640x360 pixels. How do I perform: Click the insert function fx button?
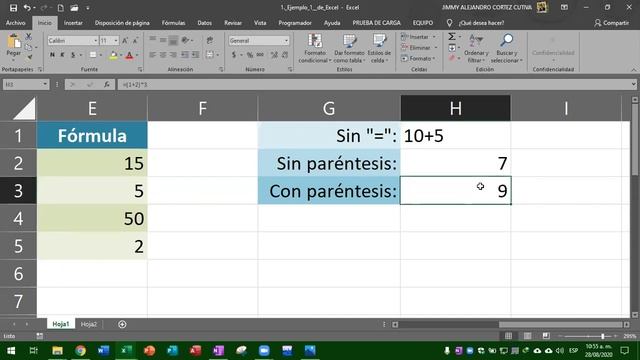pyautogui.click(x=107, y=84)
